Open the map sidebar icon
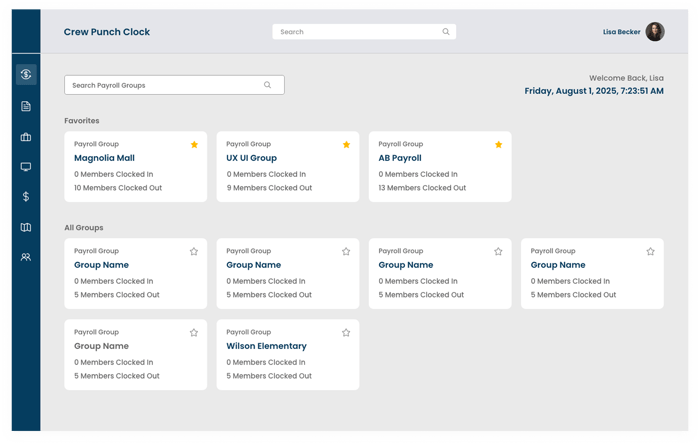Viewport: 700px width, 445px height. pyautogui.click(x=26, y=227)
